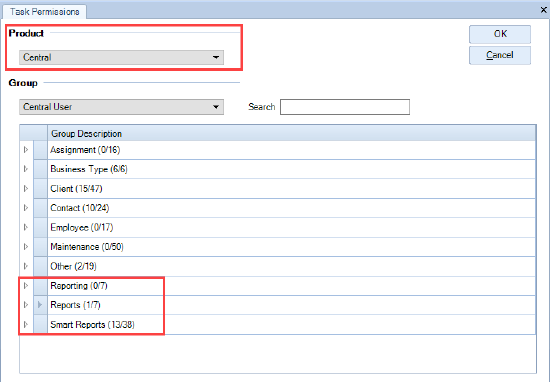This screenshot has height=382, width=550.
Task: Click the row selector cell beside Reports (1/7)
Action: coord(40,305)
